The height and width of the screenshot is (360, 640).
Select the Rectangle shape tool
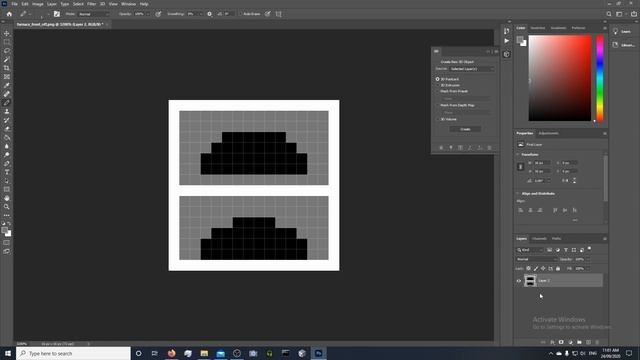tap(7, 189)
